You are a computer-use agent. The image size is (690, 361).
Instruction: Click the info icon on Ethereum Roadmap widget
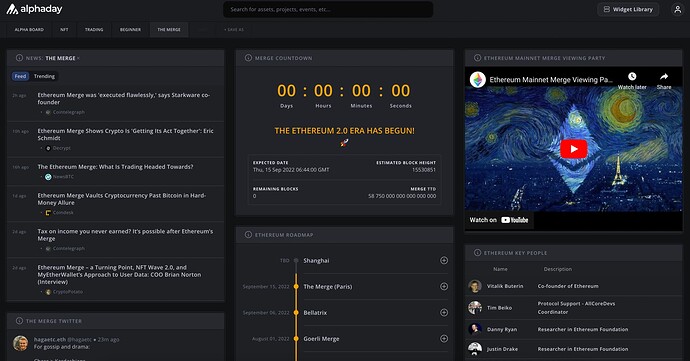coord(248,235)
